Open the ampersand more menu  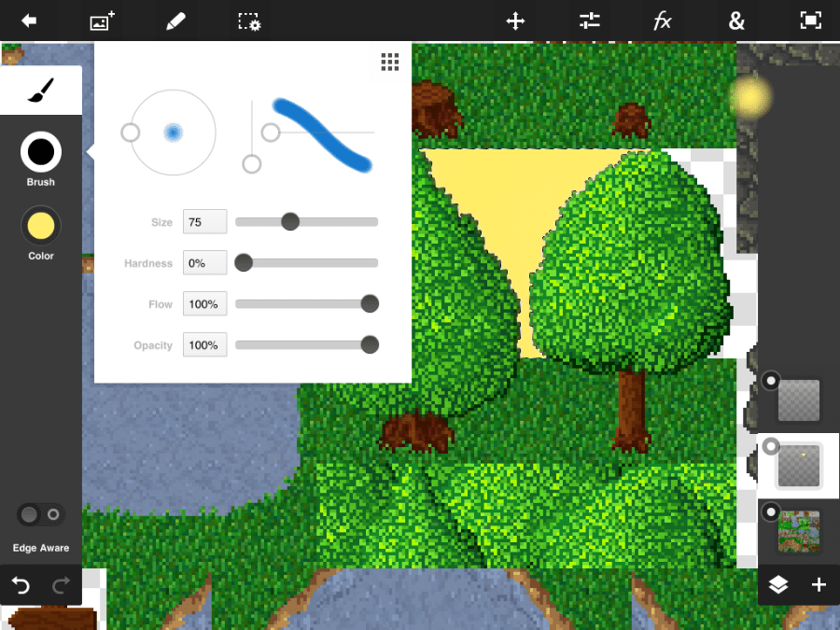click(x=736, y=21)
